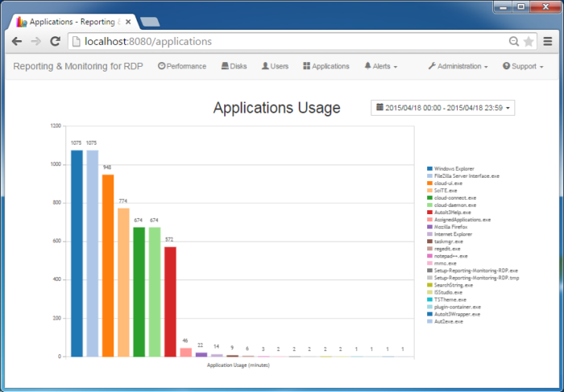Expand the Support dropdown menu

point(523,66)
